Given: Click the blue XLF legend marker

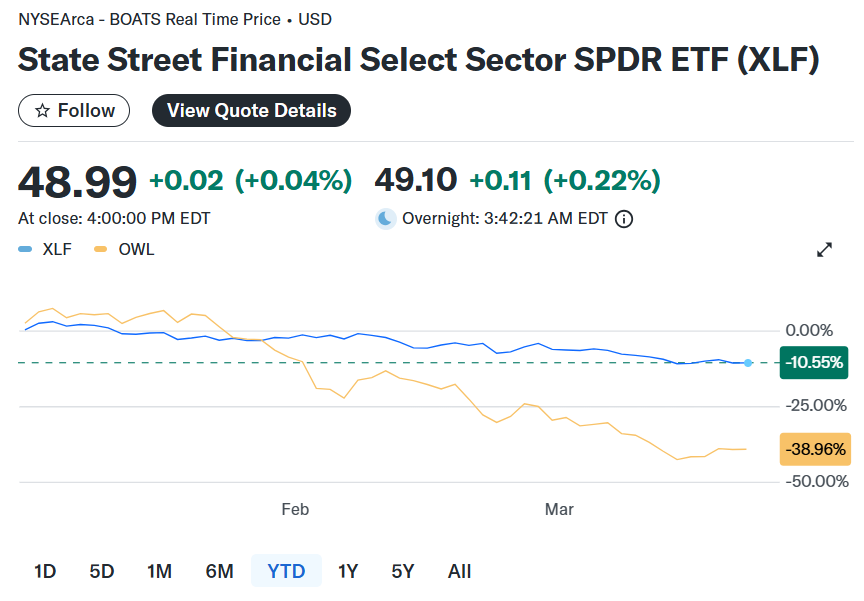Looking at the screenshot, I should point(26,250).
